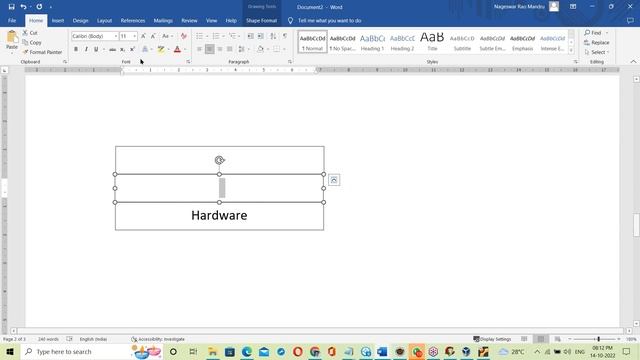Viewport: 640px width, 360px height.
Task: Apply text effects and typography
Action: (145, 49)
